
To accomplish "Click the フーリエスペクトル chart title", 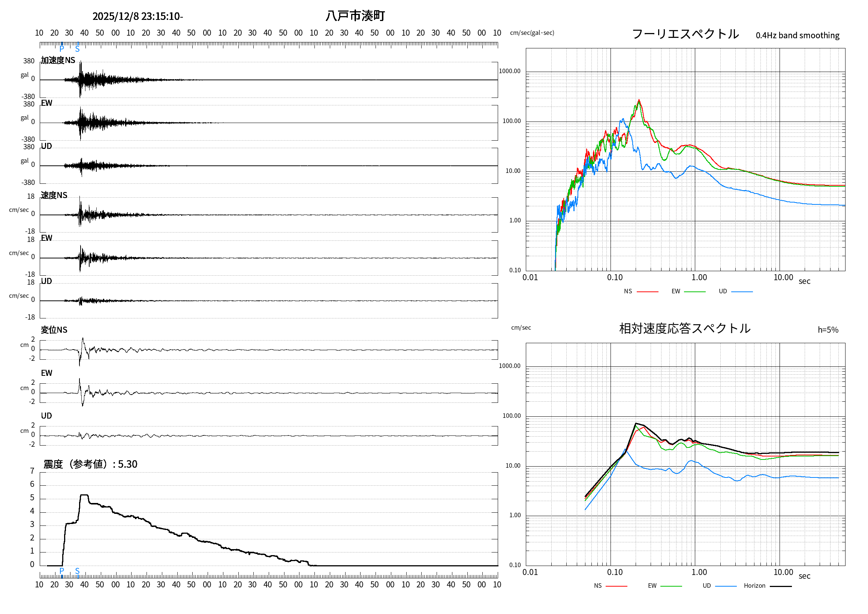I will point(685,34).
